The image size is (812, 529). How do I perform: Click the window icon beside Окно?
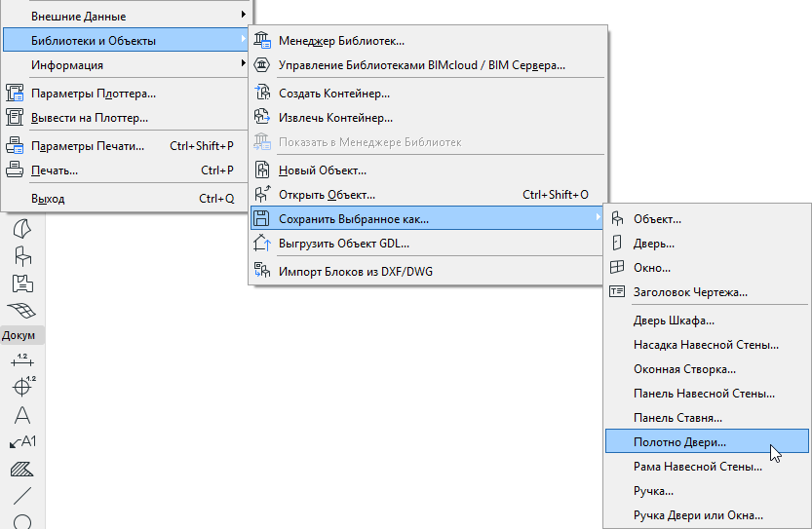pyautogui.click(x=617, y=268)
